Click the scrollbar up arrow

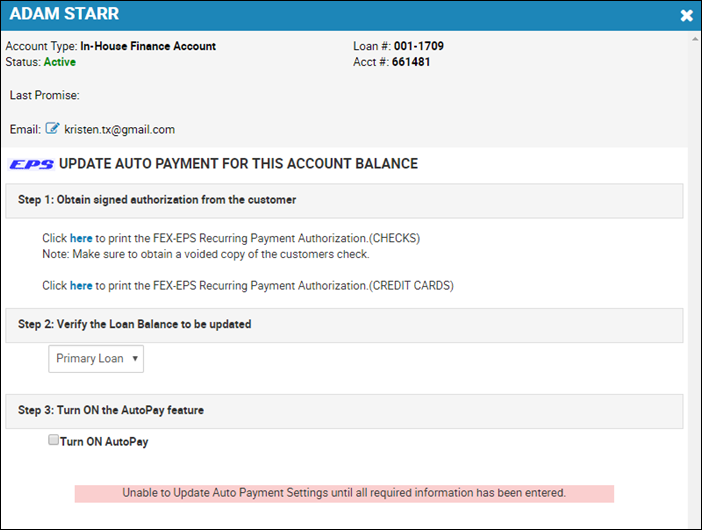coord(695,39)
